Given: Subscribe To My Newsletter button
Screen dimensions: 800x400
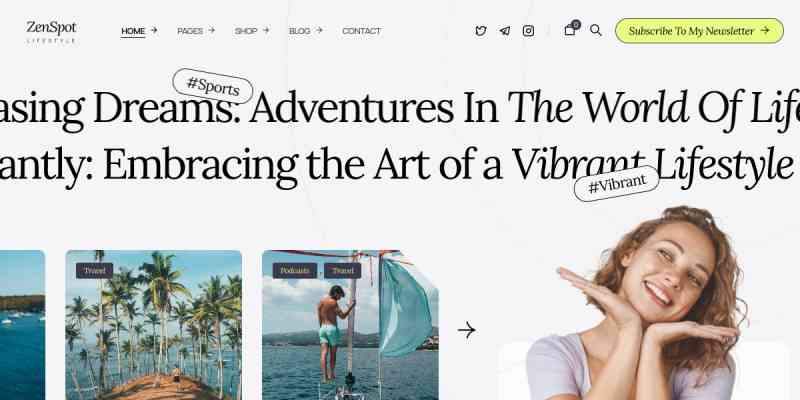Looking at the screenshot, I should point(699,31).
